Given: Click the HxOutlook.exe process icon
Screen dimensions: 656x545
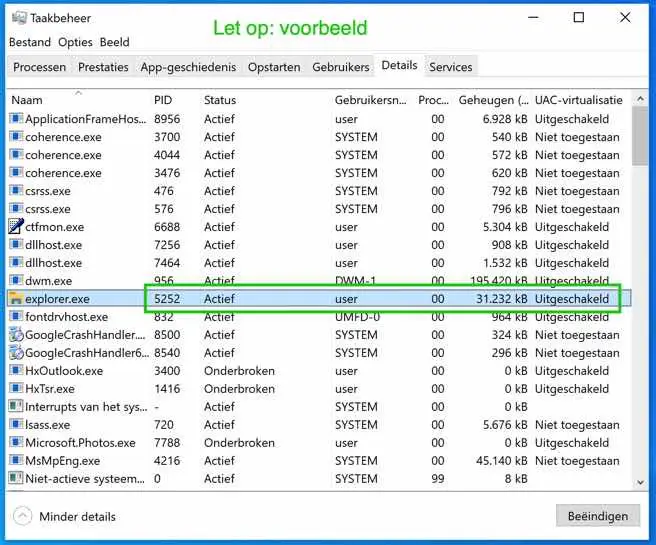Looking at the screenshot, I should pos(16,370).
